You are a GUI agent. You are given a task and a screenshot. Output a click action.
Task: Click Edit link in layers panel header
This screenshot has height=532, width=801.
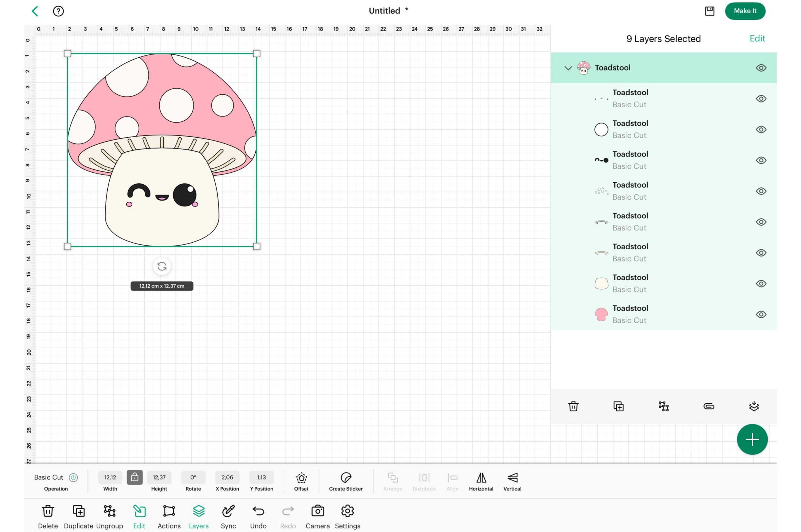(757, 39)
